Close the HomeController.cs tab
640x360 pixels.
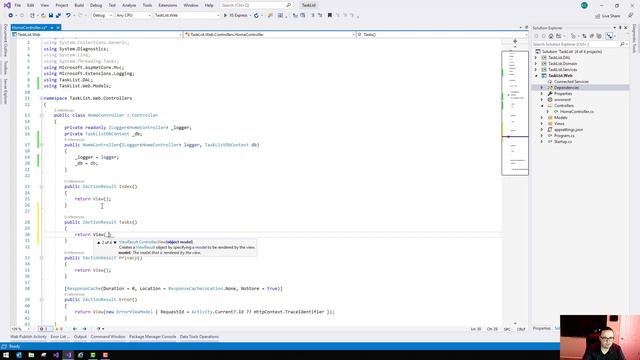pyautogui.click(x=58, y=27)
